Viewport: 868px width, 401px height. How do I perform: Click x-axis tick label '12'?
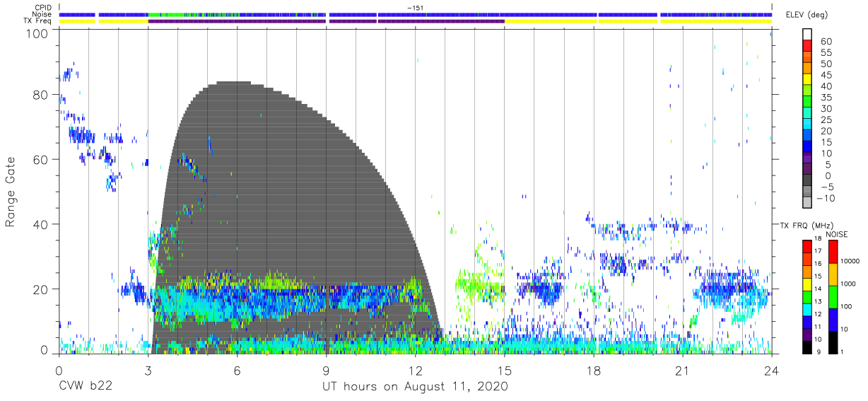[415, 370]
